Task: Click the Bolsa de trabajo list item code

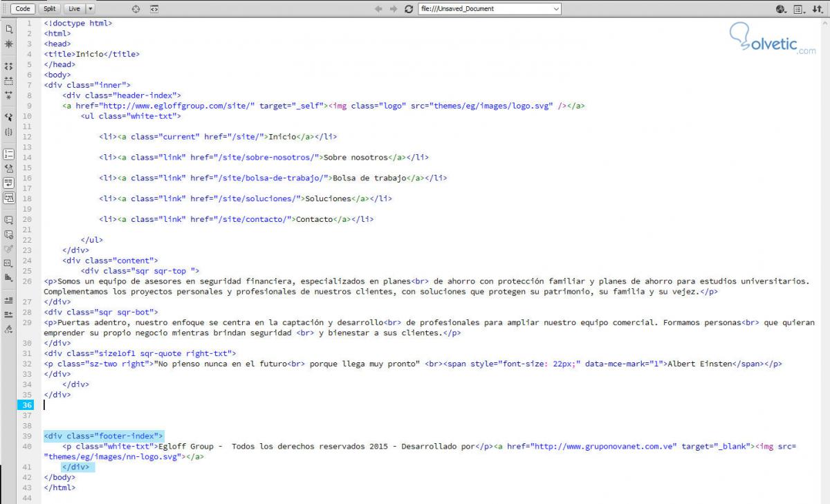Action: pos(273,178)
